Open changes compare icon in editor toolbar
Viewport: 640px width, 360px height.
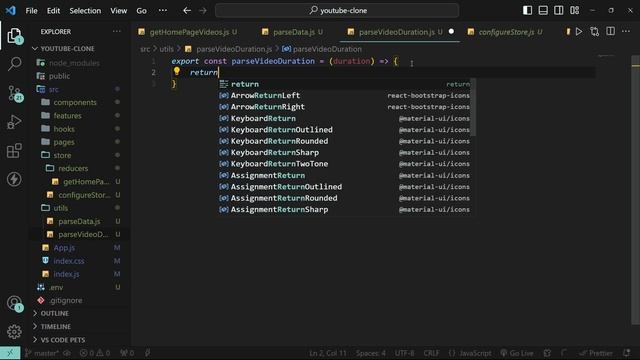[595, 31]
